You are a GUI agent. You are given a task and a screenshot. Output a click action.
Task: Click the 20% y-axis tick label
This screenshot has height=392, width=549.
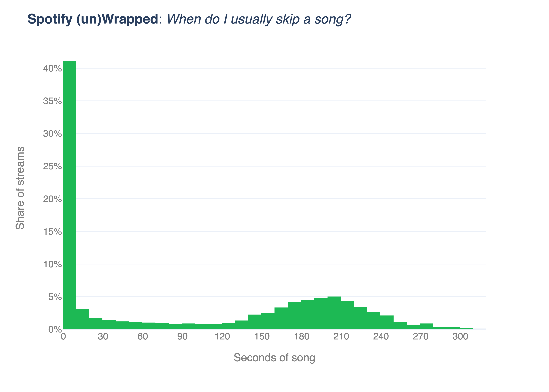pos(52,199)
